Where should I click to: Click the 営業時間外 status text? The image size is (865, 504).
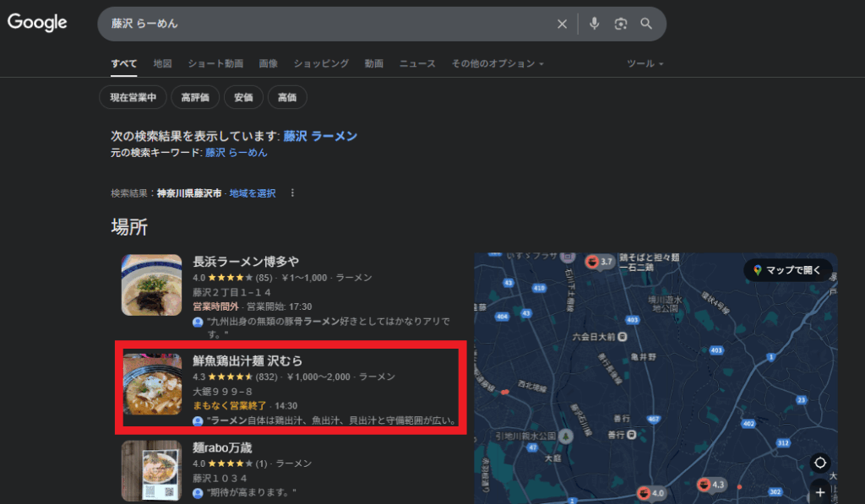click(x=215, y=306)
